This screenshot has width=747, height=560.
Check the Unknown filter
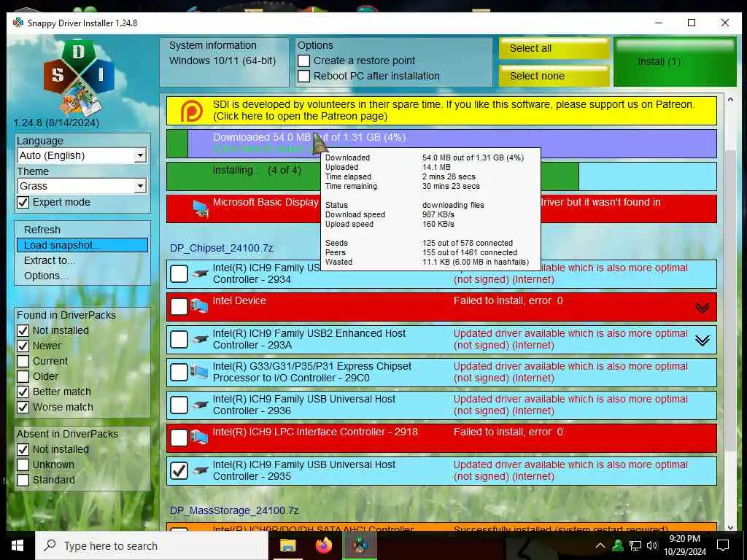coord(23,464)
